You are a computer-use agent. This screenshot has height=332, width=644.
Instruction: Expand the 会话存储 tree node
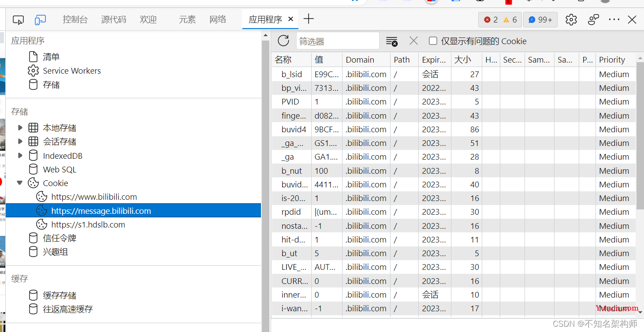pyautogui.click(x=20, y=142)
